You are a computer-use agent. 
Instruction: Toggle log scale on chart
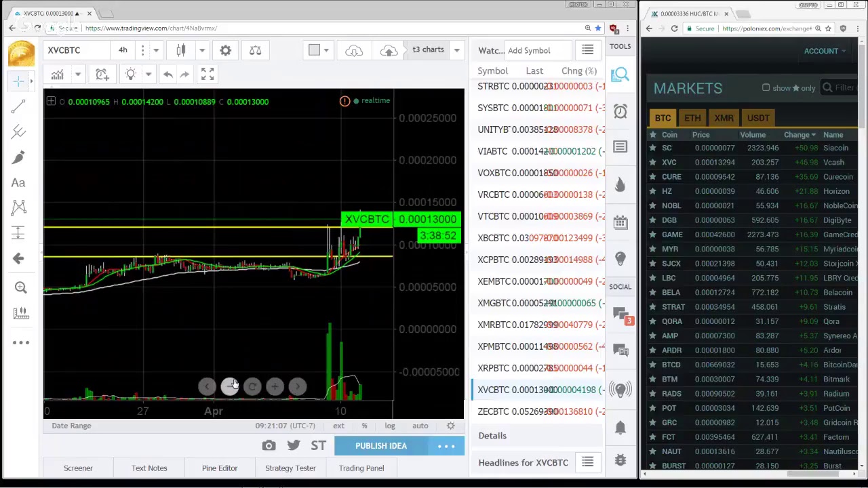pyautogui.click(x=390, y=426)
